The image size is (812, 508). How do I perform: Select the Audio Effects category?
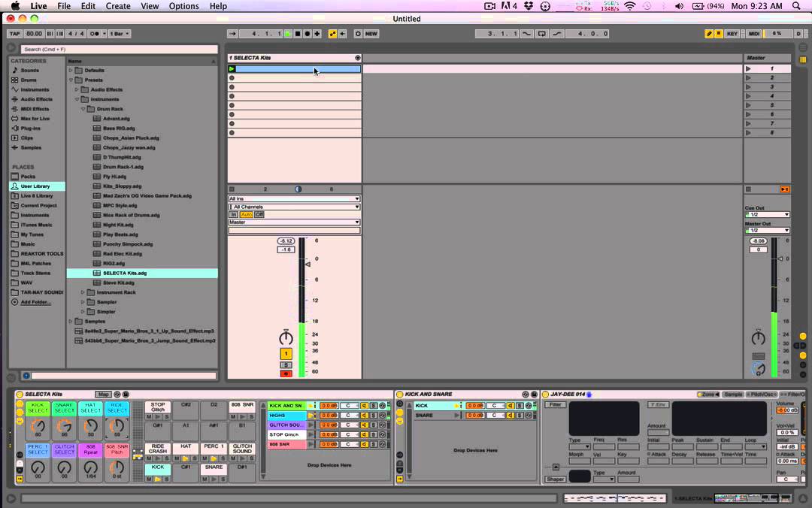(36, 99)
